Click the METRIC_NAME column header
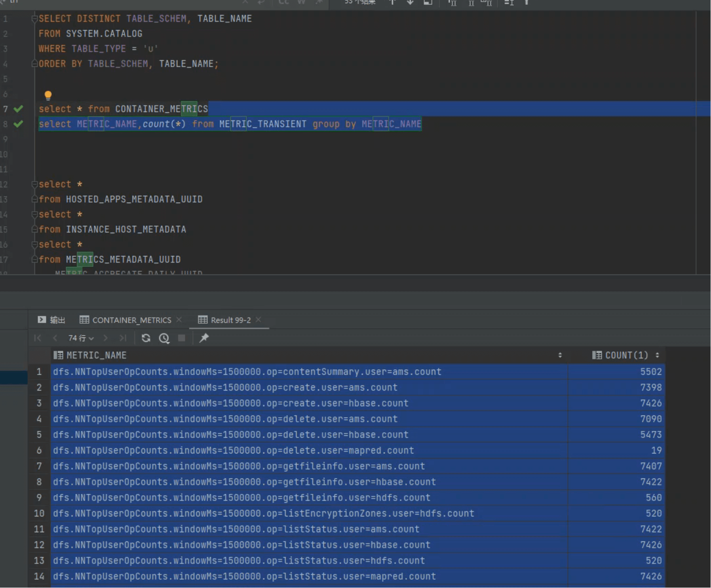 click(309, 355)
